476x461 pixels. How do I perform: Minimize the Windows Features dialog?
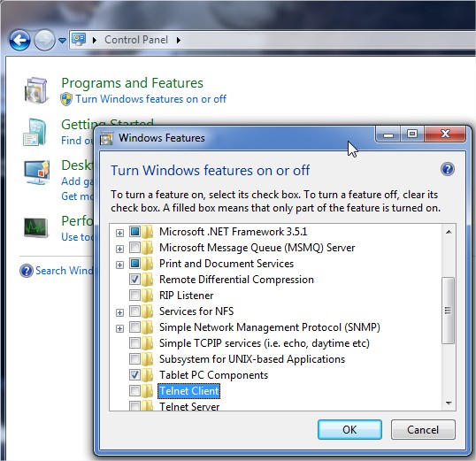tap(388, 134)
